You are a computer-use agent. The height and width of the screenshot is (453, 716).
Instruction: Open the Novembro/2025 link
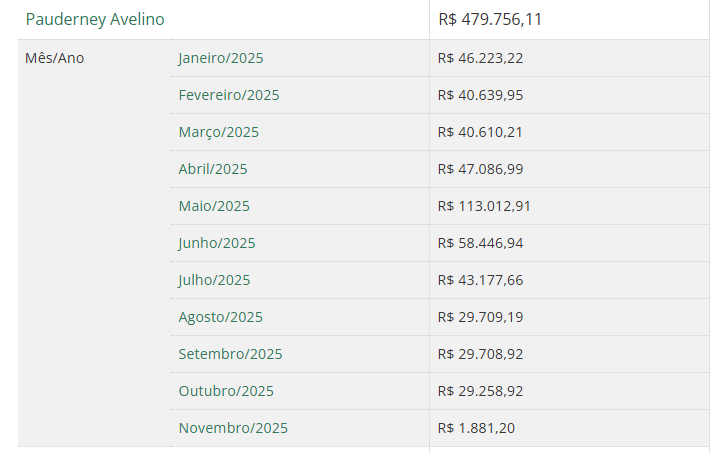click(233, 428)
